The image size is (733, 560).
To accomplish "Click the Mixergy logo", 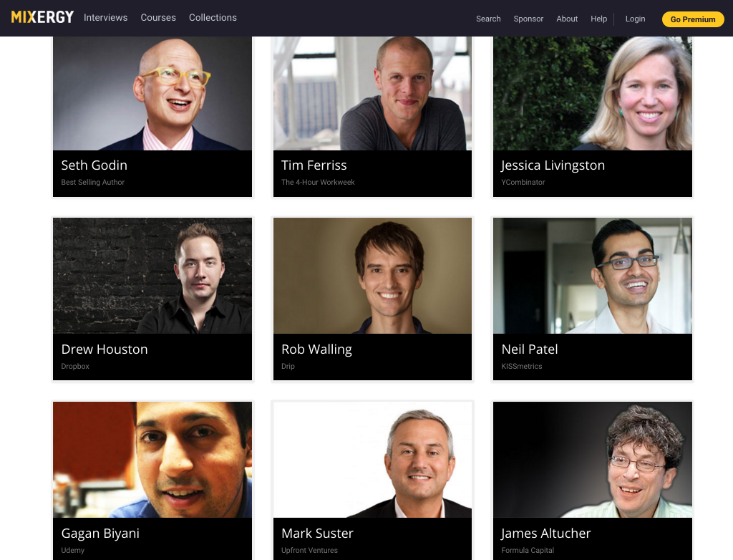I will point(42,18).
